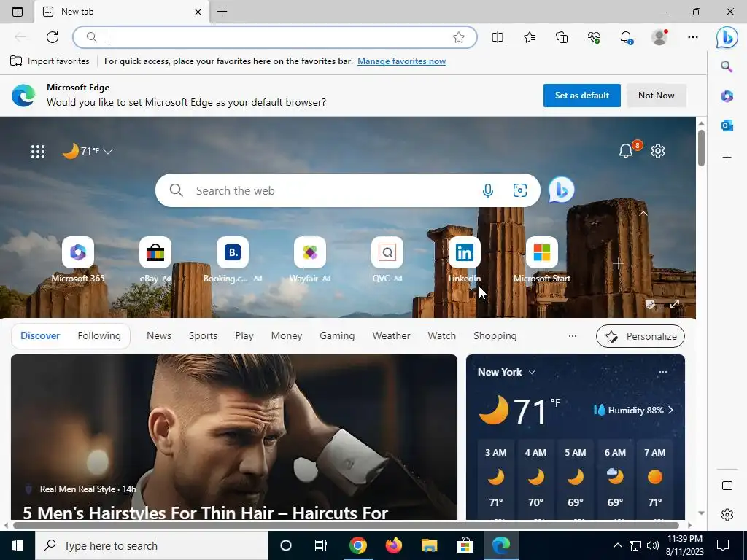
Task: Click the page vertical scrollbar thumb
Action: [x=701, y=147]
